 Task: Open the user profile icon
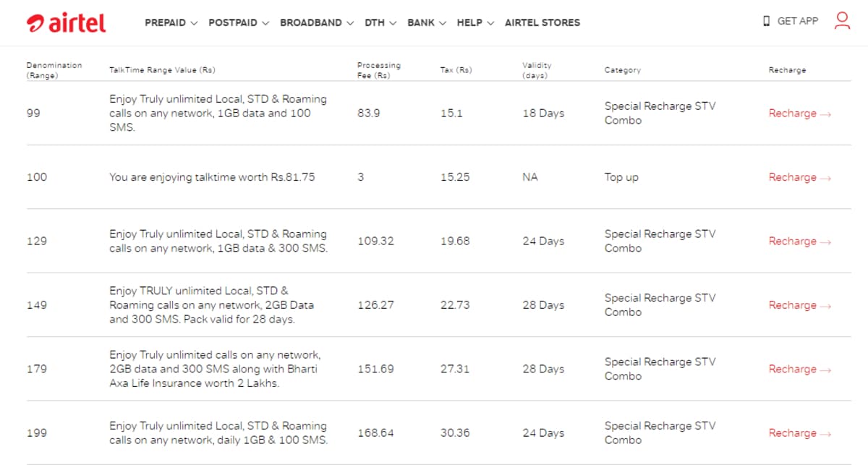841,22
